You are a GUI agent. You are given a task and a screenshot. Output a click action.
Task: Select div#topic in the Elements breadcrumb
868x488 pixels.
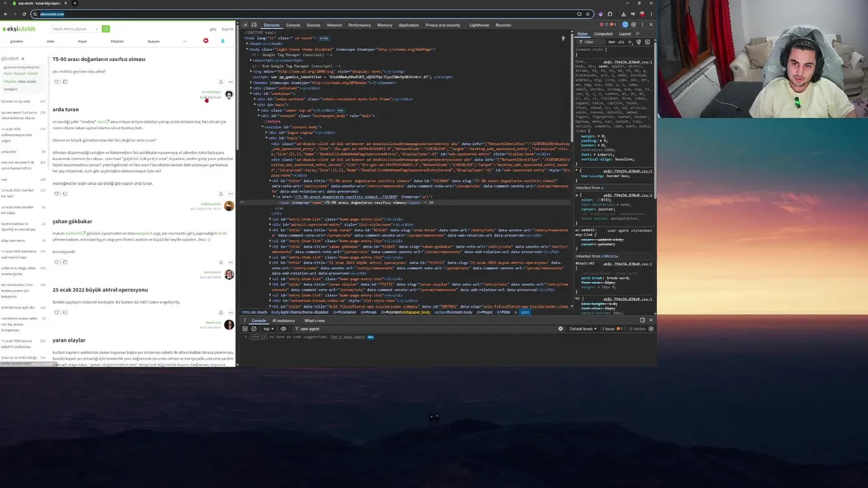(485, 312)
